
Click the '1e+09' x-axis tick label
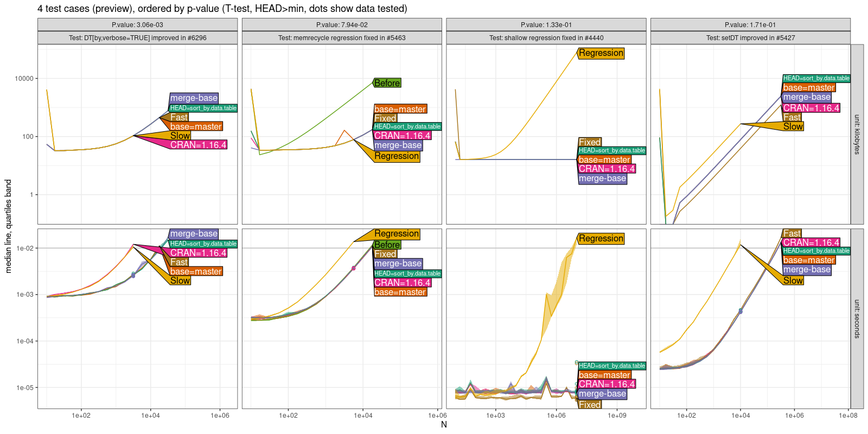tap(617, 416)
